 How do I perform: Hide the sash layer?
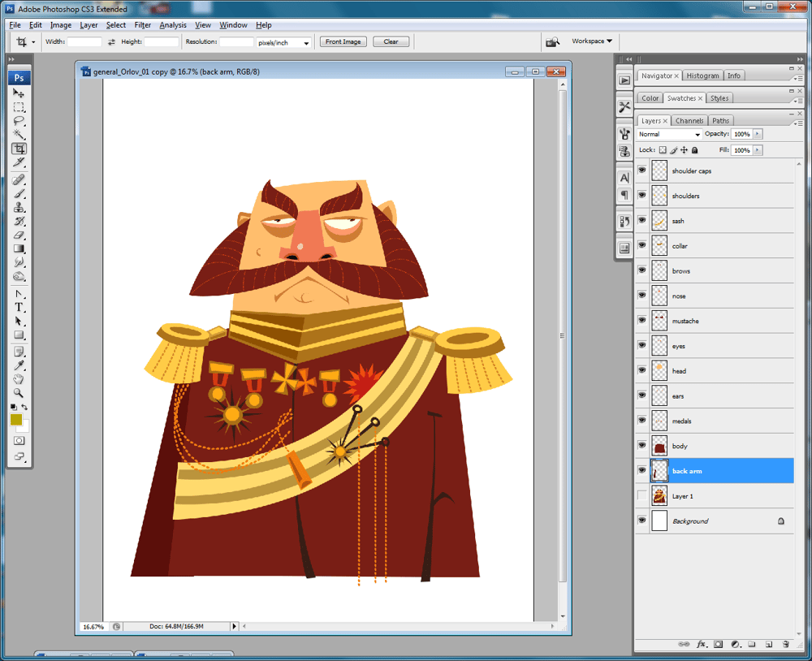642,221
